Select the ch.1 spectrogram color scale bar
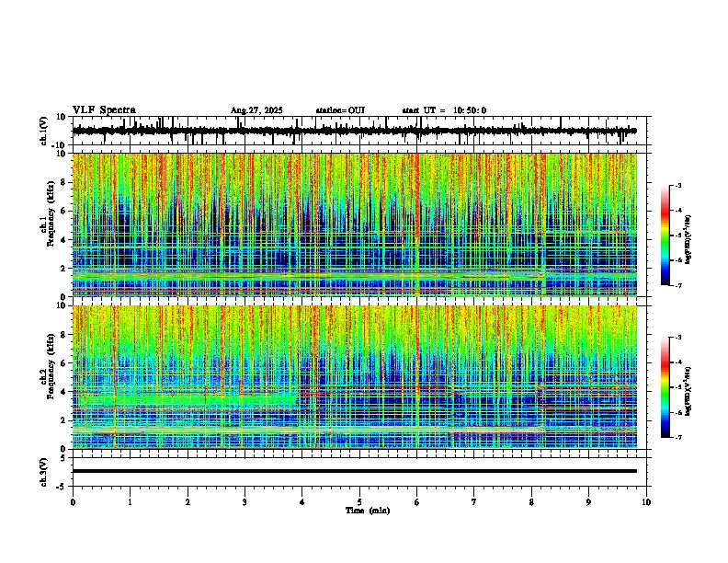728x563 pixels. pyautogui.click(x=665, y=235)
